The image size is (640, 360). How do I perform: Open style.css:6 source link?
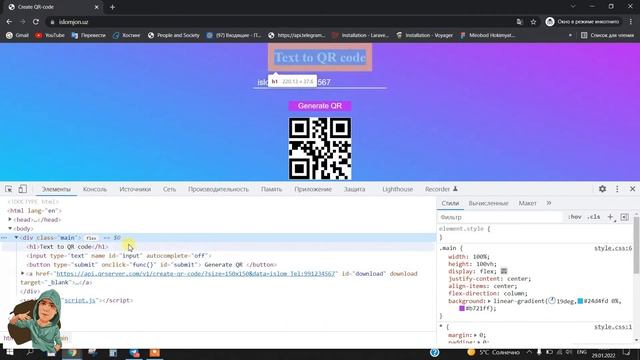pyautogui.click(x=613, y=248)
